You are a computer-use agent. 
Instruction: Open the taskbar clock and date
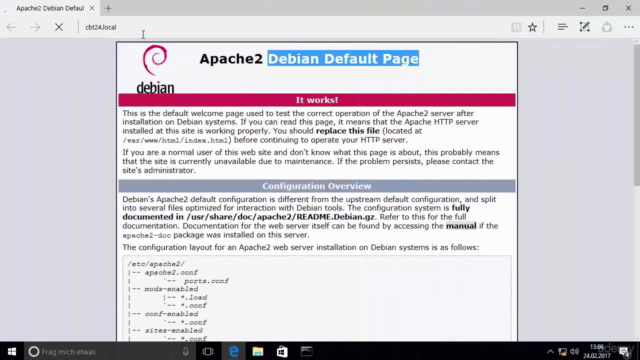click(x=597, y=351)
